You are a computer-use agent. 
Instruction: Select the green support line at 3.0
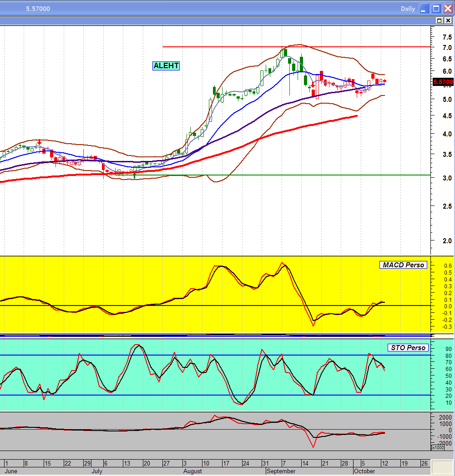tap(273, 175)
